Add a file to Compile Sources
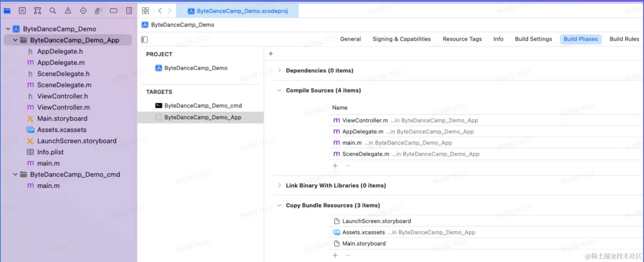The image size is (644, 262). pyautogui.click(x=335, y=166)
